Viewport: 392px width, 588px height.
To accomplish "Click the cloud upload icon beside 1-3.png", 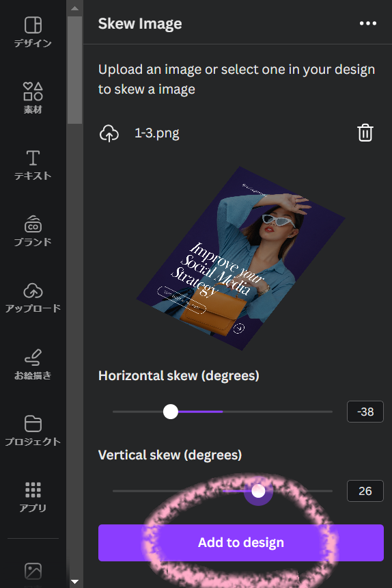I will [x=109, y=133].
